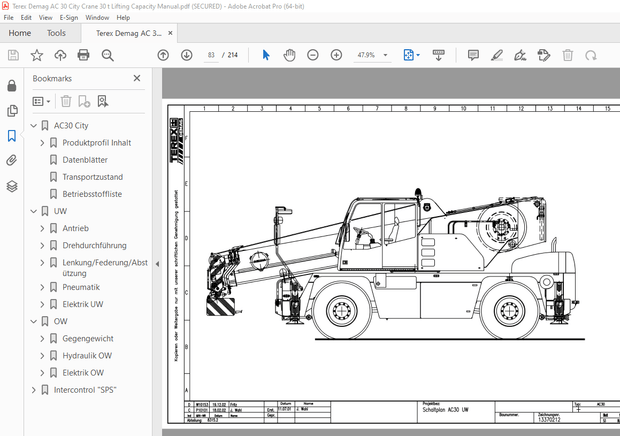Screen dimensions: 620x436
Task: Collapse the navigation pane with arrow handle
Action: coord(157,264)
